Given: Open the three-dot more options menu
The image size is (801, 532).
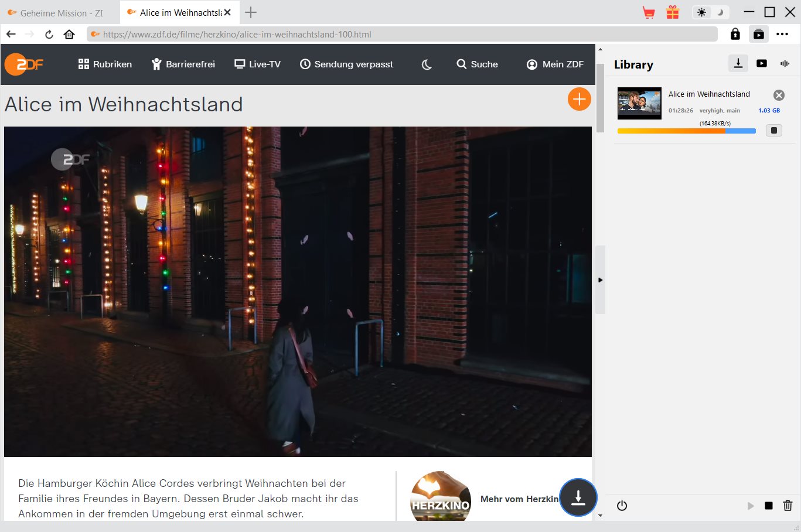Looking at the screenshot, I should (782, 34).
